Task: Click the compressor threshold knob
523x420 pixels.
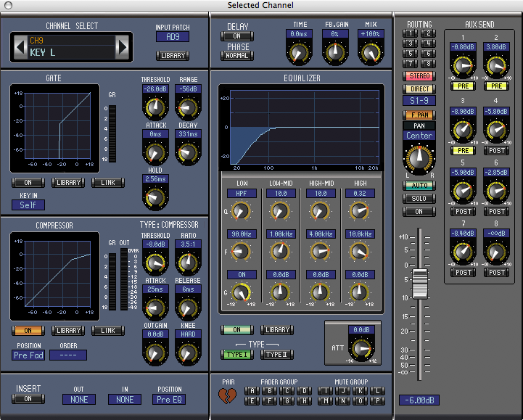Action: point(155,263)
